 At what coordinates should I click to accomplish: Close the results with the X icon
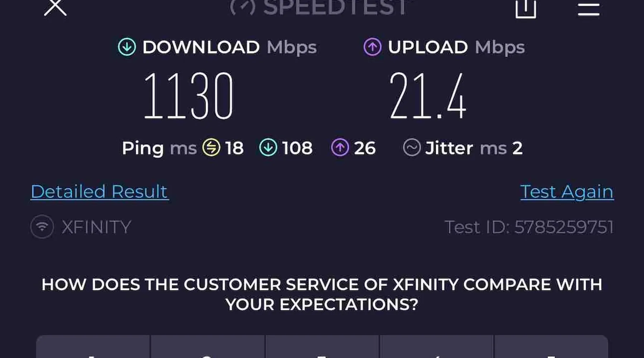point(55,7)
